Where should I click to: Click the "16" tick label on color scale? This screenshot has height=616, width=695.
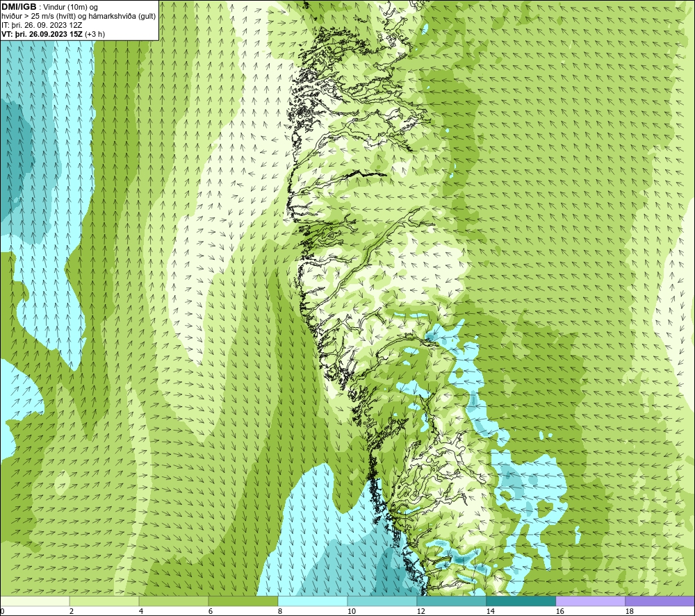[x=559, y=612]
